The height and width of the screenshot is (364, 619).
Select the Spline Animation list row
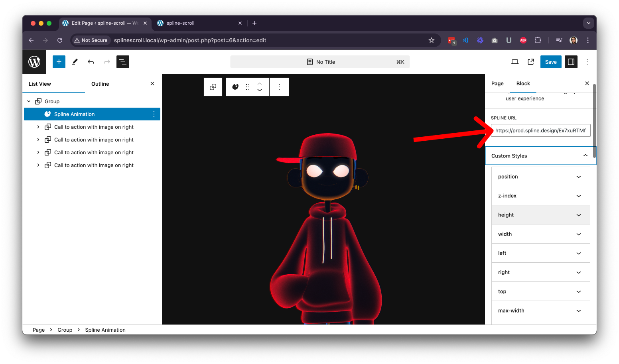pos(92,114)
